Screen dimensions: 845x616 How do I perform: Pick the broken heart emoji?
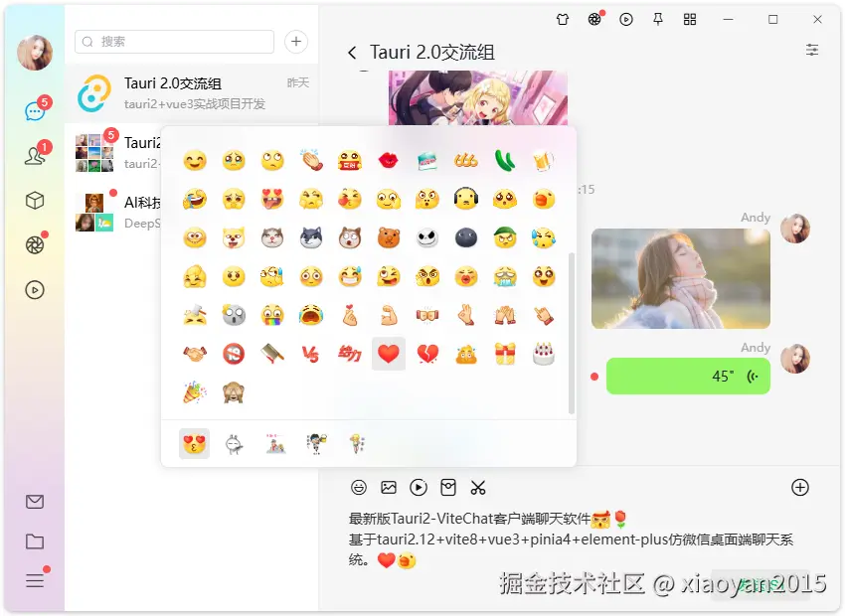coord(427,354)
